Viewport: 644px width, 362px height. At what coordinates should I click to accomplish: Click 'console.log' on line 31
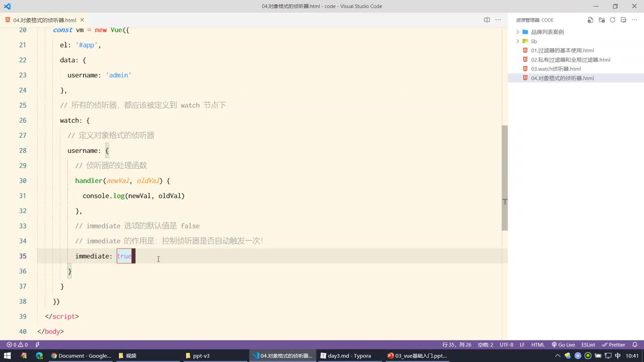click(104, 196)
